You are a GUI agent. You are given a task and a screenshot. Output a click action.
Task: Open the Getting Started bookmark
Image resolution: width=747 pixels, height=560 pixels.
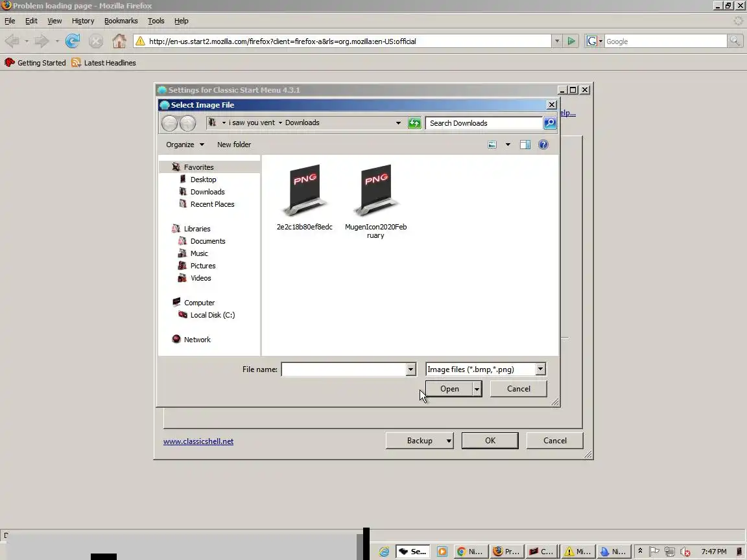pos(35,63)
